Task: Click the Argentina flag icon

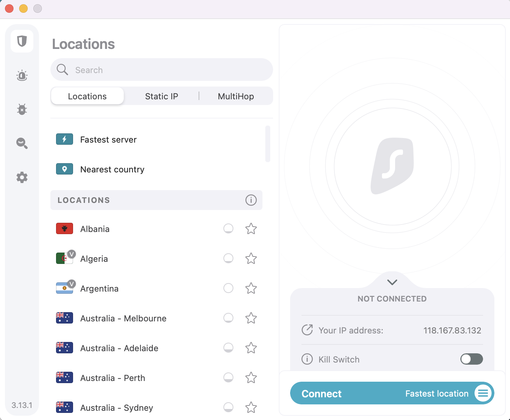Action: click(x=65, y=288)
